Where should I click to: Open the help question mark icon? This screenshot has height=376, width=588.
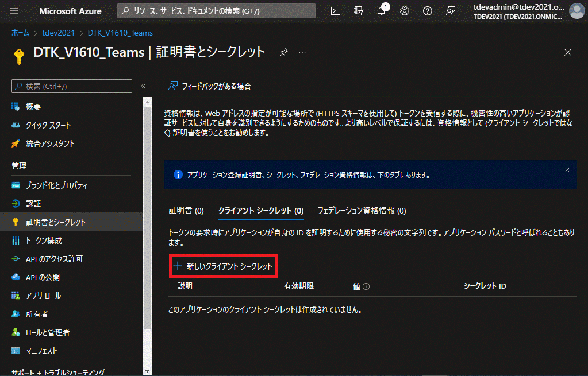click(x=428, y=11)
